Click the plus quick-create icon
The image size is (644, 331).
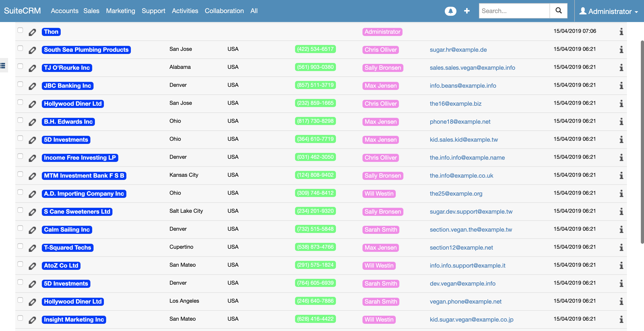pyautogui.click(x=467, y=11)
